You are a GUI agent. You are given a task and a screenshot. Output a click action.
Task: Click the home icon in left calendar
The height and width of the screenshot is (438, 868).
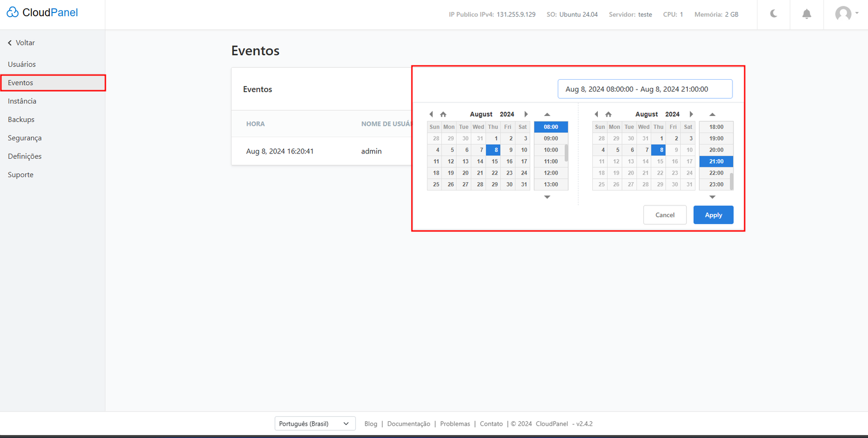pyautogui.click(x=443, y=114)
